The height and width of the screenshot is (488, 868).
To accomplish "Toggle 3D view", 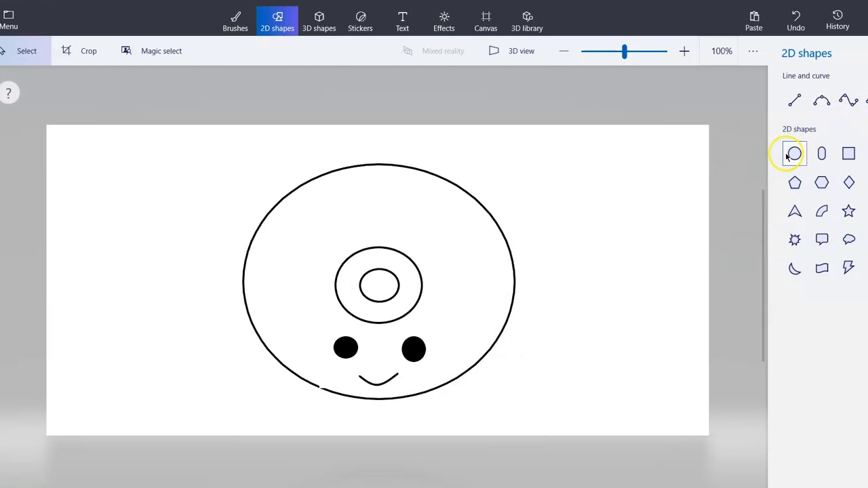I will [x=512, y=51].
